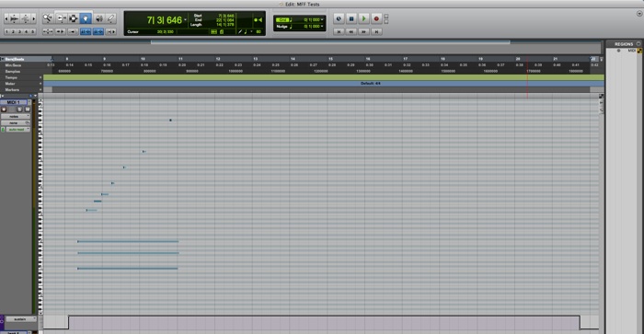644x334 pixels.
Task: Click Go to End button
Action: coord(376,31)
